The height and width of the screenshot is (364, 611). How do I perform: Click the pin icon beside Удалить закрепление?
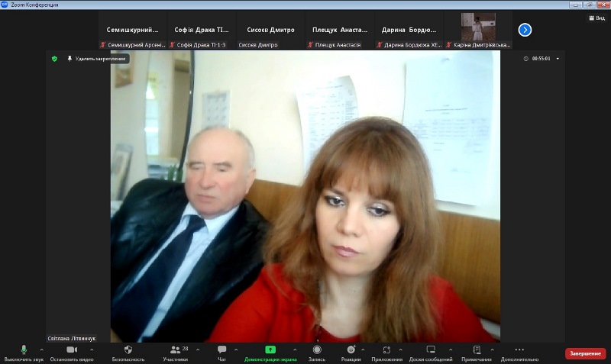pyautogui.click(x=70, y=59)
